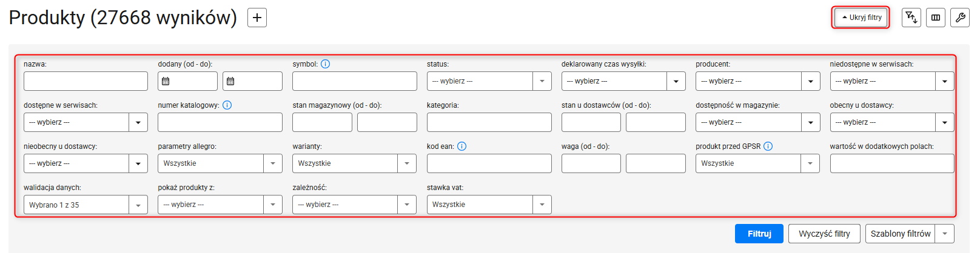
Task: Expand the Szablony filtrów dropdown arrow
Action: pyautogui.click(x=945, y=234)
